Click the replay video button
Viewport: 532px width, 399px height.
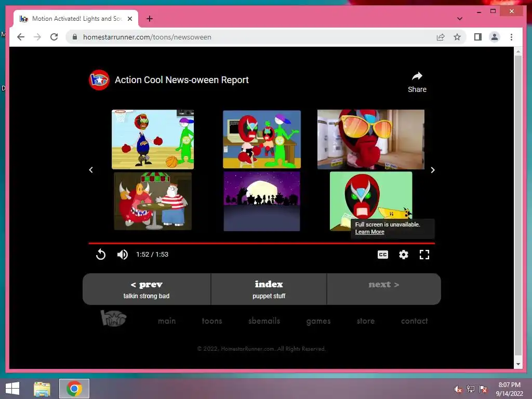pyautogui.click(x=101, y=255)
